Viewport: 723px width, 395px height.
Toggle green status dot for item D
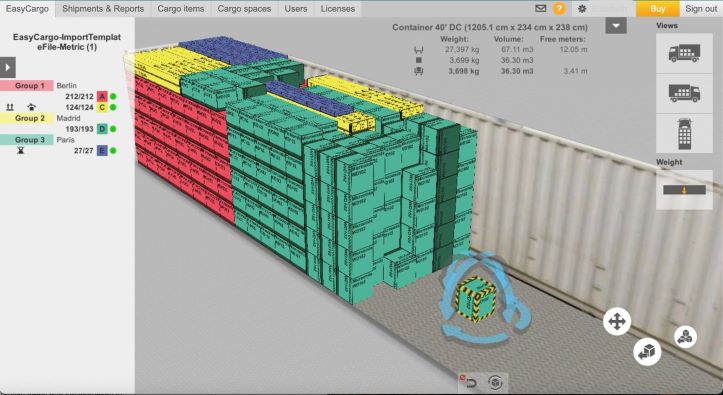click(113, 129)
